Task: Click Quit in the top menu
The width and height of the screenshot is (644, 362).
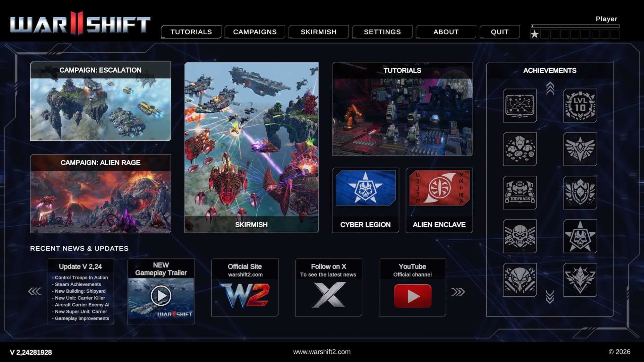Action: tap(500, 32)
